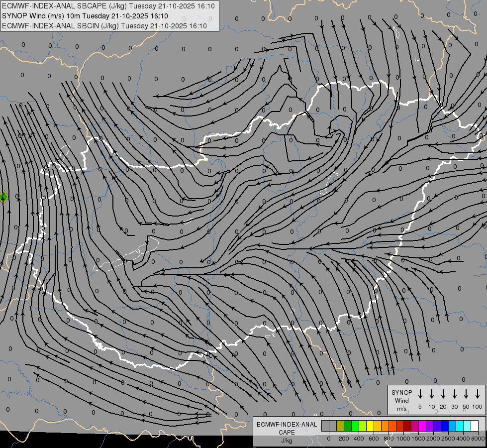Click the SYNOP Wind 10m title line
The width and height of the screenshot is (487, 448).
point(85,16)
